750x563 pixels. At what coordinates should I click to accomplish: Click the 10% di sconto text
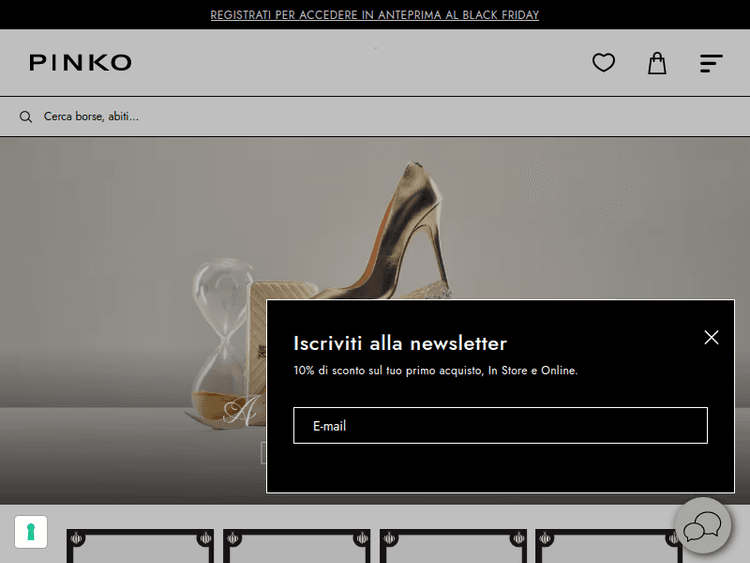435,371
